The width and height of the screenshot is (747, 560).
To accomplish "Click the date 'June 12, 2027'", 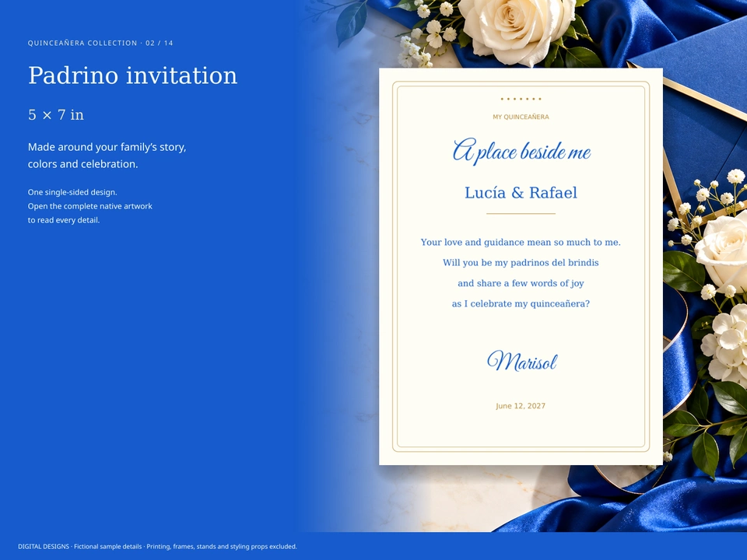I will (x=521, y=406).
